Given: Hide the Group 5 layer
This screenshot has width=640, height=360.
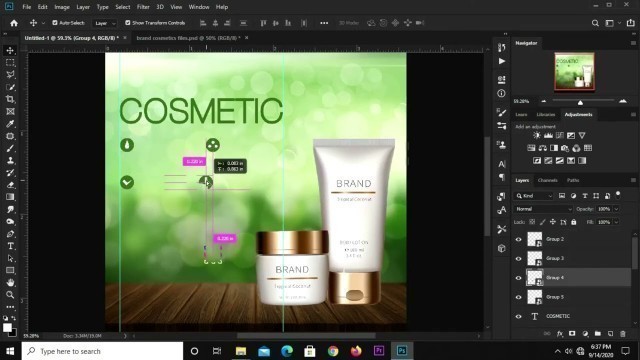Looking at the screenshot, I should click(518, 297).
